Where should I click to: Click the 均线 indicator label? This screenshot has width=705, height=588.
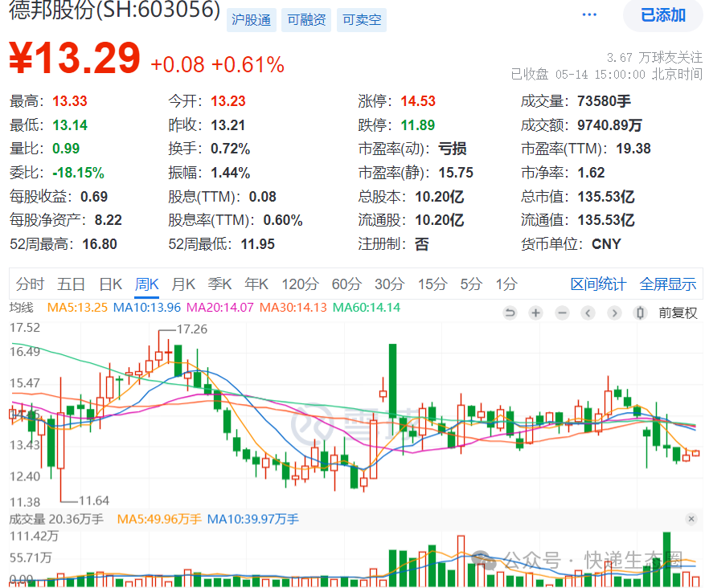(21, 308)
